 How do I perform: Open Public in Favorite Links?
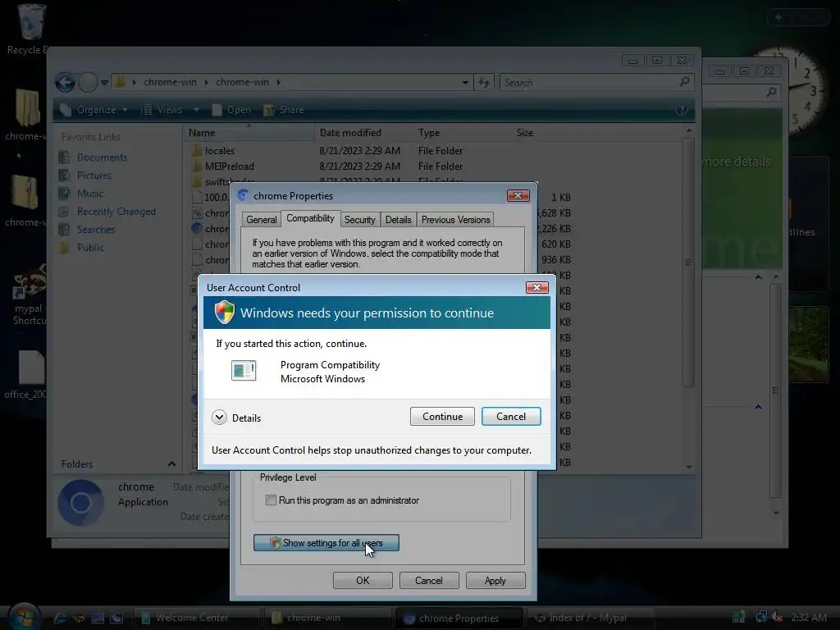click(90, 248)
